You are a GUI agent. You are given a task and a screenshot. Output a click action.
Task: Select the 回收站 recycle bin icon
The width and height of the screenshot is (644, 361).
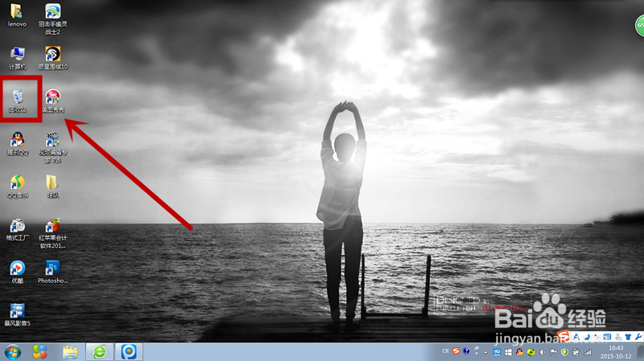click(x=18, y=101)
